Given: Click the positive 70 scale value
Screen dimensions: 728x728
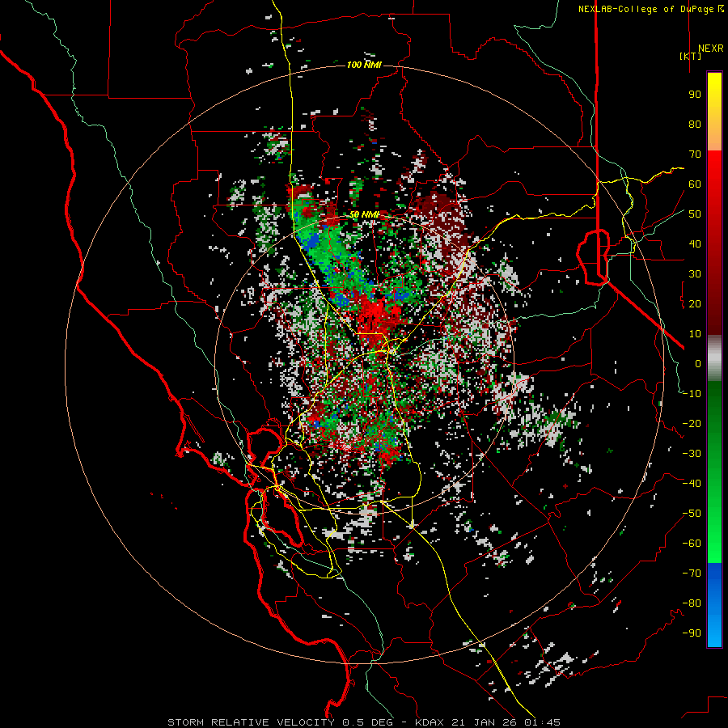Looking at the screenshot, I should pos(695,154).
